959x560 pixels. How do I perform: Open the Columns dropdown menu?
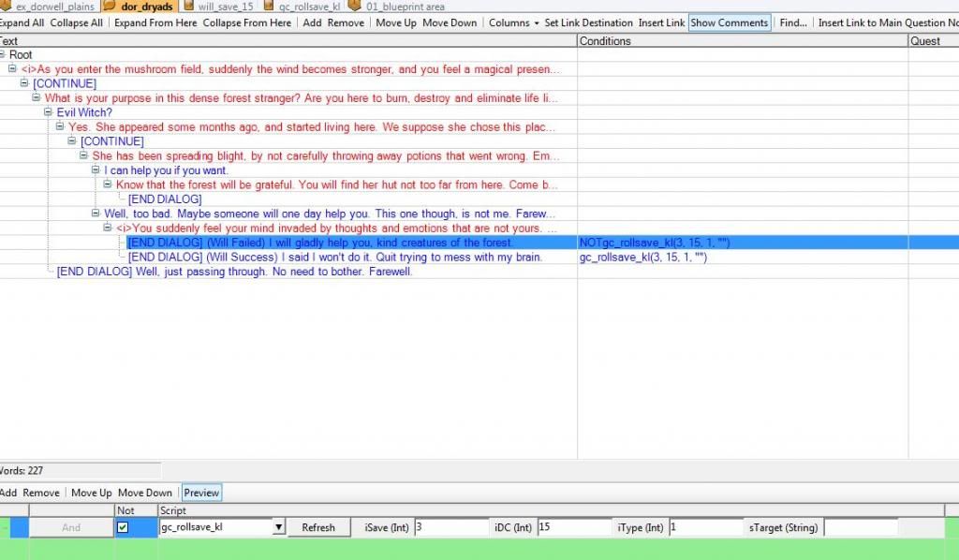(514, 22)
